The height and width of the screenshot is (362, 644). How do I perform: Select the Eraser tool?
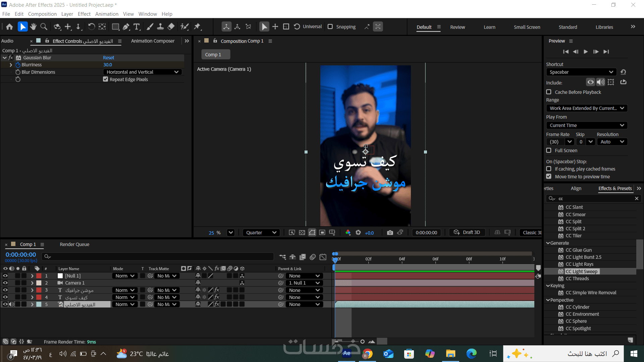tap(171, 27)
